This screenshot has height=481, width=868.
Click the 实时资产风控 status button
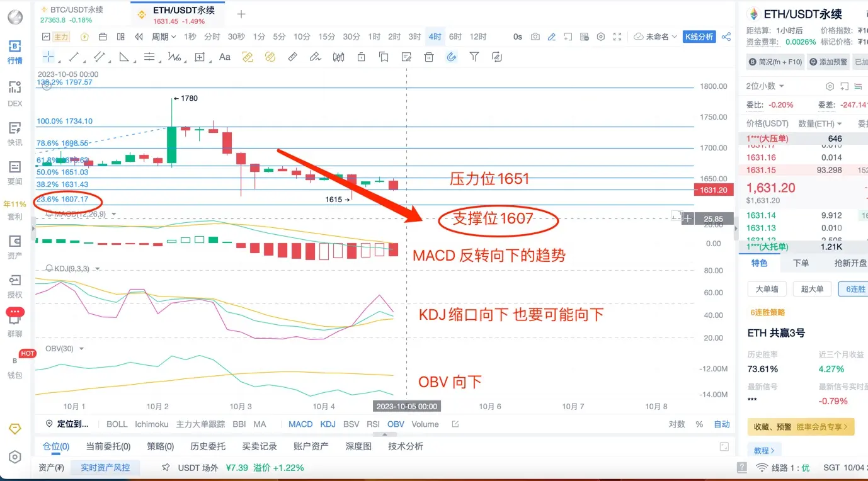(105, 468)
